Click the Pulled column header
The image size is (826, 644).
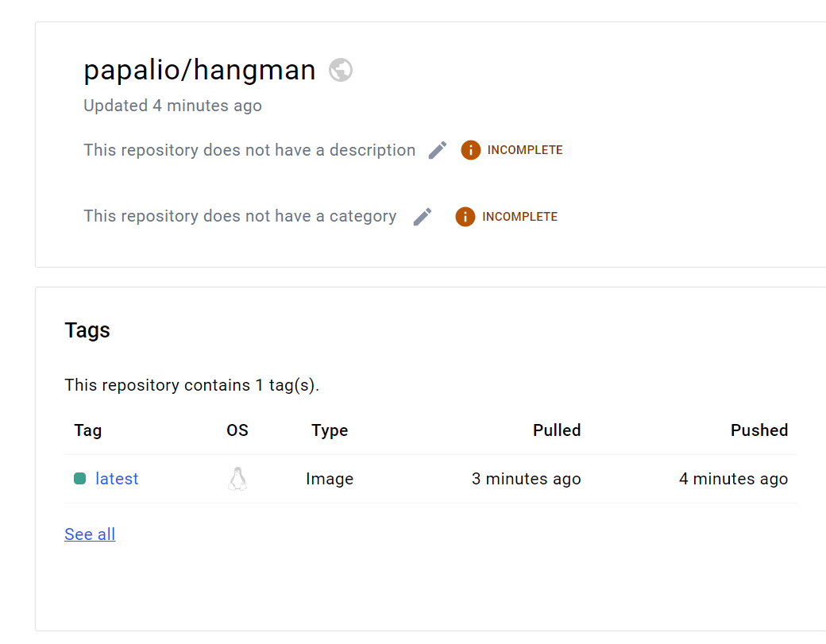coord(557,430)
